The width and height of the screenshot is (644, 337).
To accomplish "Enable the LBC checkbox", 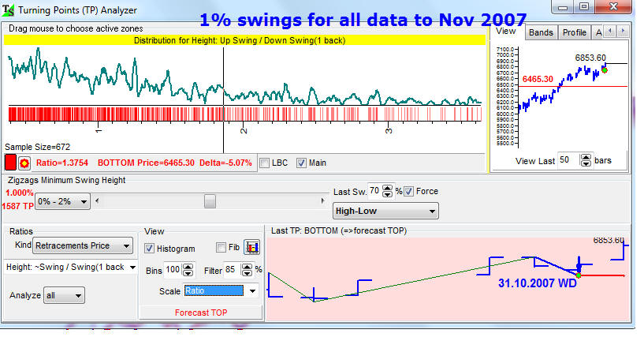I will point(265,163).
